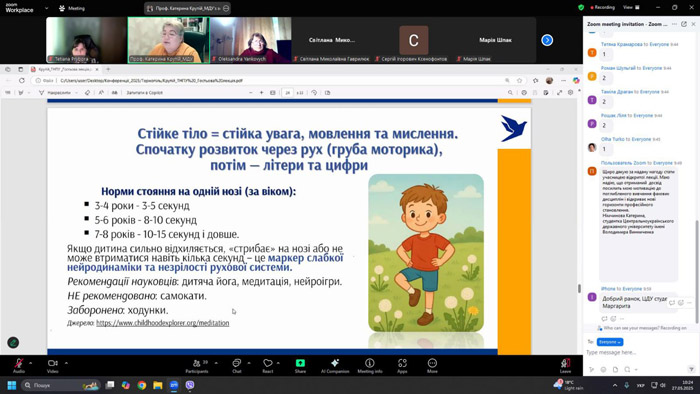Open the Everyone recipient dropdown
Screen dimensions: 700x394
pyautogui.click(x=609, y=342)
